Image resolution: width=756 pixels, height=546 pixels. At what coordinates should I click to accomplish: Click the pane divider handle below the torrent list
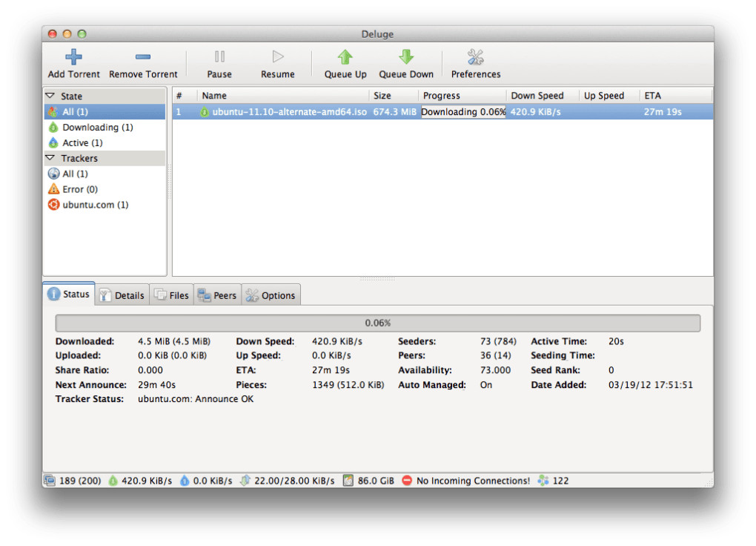[377, 278]
